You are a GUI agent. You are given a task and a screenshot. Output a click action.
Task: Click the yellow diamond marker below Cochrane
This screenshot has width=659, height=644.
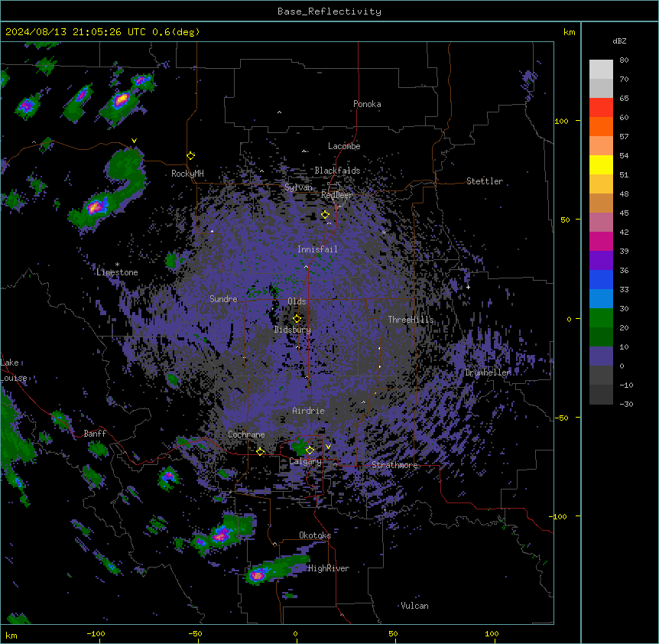coord(260,452)
